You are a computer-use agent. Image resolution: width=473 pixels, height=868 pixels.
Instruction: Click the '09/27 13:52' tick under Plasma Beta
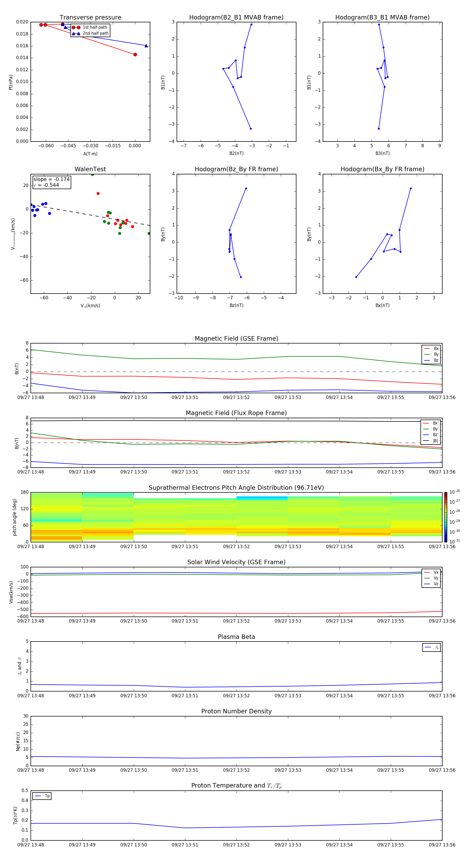coord(236,695)
